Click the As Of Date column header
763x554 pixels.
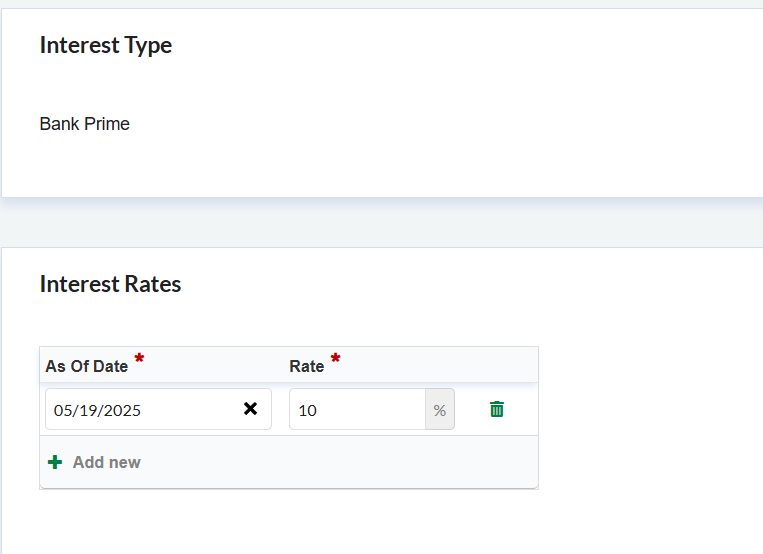coord(87,366)
